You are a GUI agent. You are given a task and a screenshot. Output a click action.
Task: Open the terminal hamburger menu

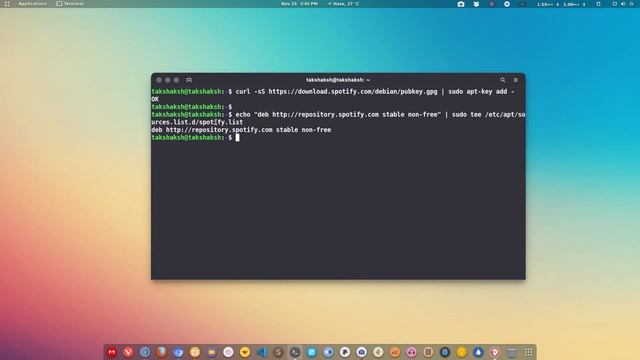coord(516,80)
